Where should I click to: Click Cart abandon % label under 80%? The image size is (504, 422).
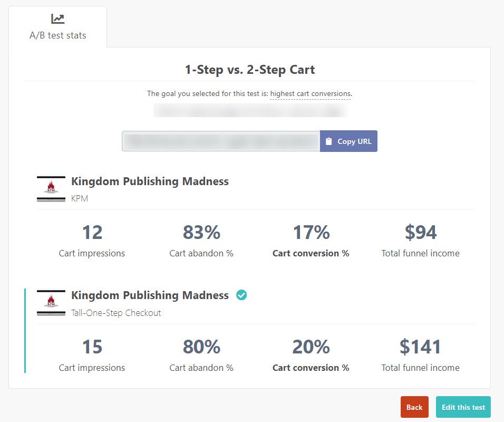(201, 368)
